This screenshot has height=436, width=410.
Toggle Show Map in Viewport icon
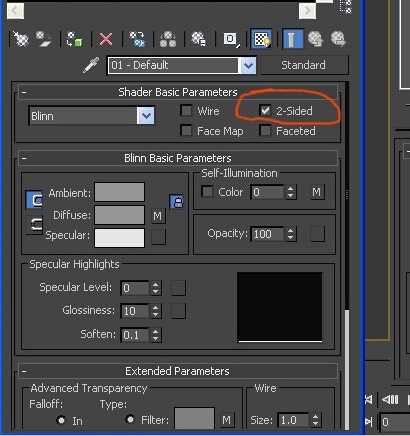coord(261,39)
